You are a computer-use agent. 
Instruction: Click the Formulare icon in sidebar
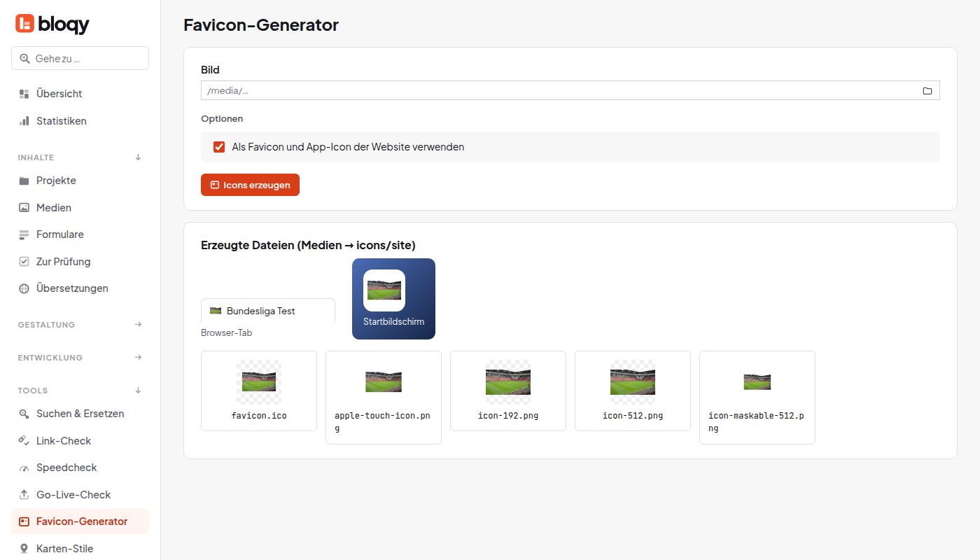(x=24, y=234)
